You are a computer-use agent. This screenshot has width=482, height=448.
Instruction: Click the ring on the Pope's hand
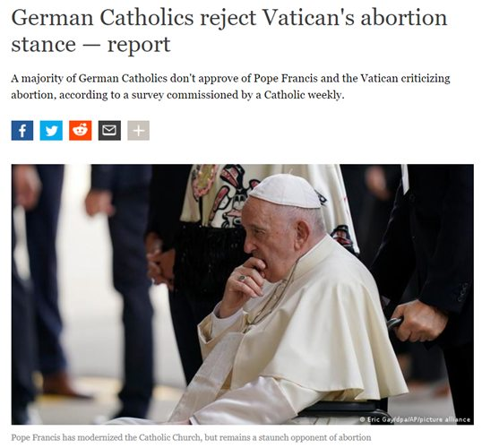pos(242,279)
